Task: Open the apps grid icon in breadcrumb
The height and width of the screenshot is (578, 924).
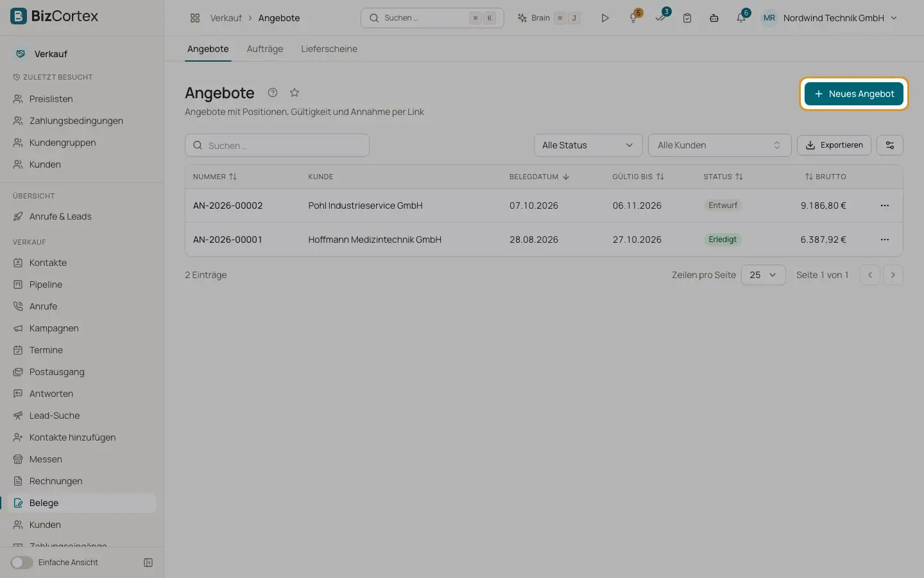Action: pos(195,18)
